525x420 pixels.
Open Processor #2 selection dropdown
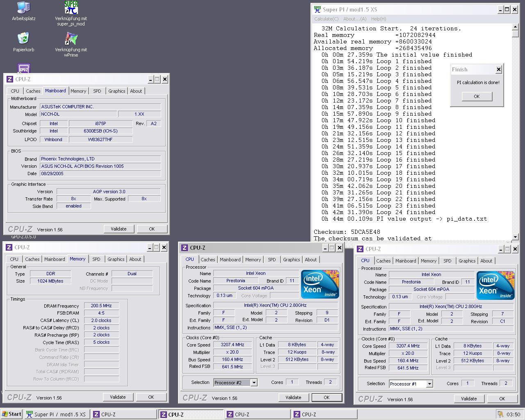254,383
